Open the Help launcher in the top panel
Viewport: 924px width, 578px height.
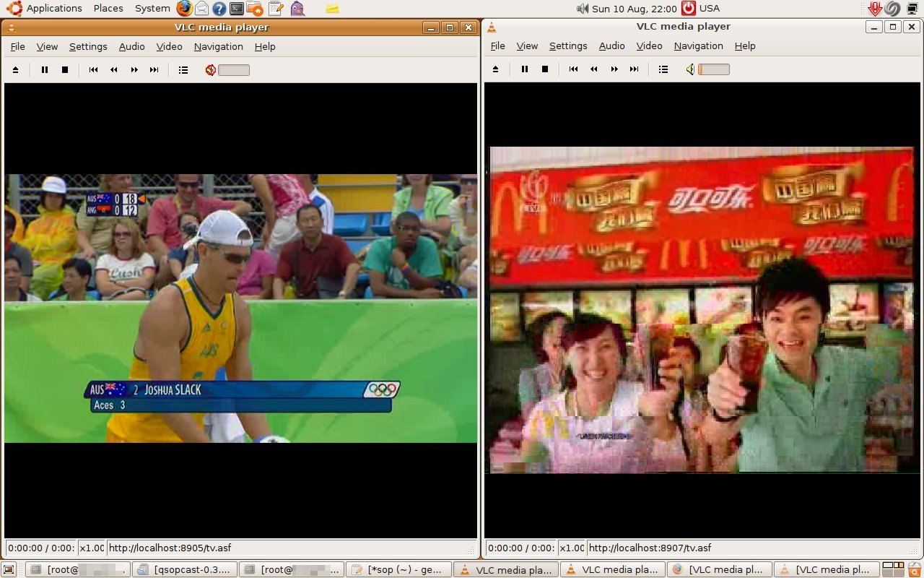[219, 9]
